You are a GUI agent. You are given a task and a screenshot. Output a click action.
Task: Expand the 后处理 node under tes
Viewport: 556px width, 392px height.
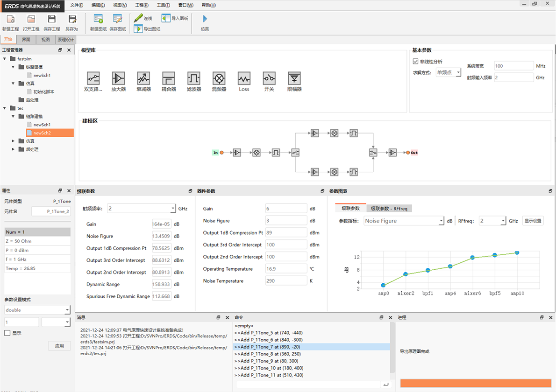pos(13,149)
